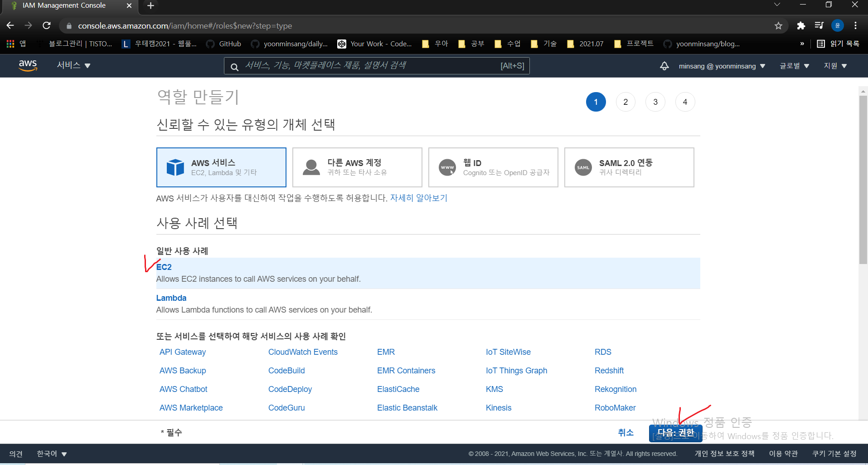The height and width of the screenshot is (465, 868).
Task: Focus the AWS services search field
Action: [x=377, y=66]
